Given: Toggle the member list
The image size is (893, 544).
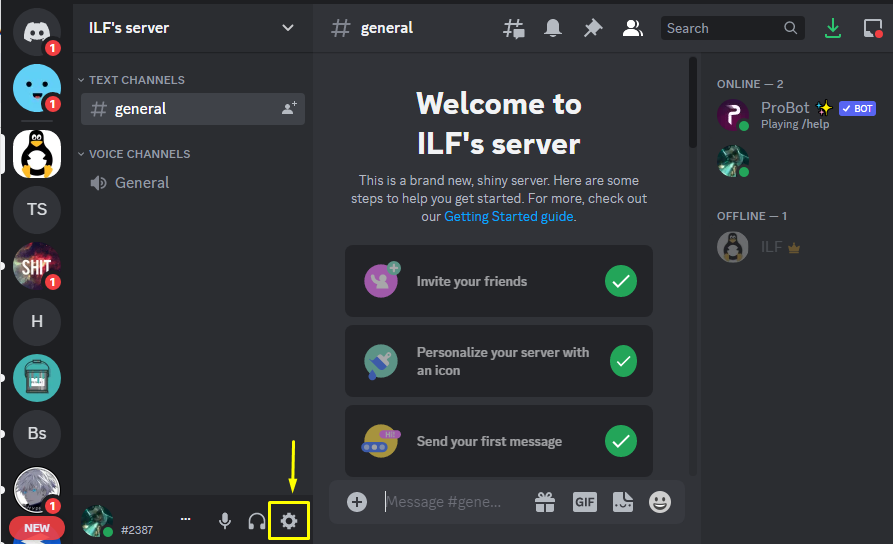Looking at the screenshot, I should pyautogui.click(x=632, y=28).
